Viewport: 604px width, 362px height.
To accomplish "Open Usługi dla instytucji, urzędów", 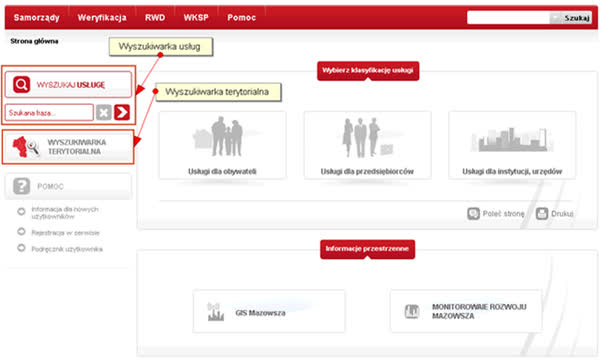I will [512, 171].
